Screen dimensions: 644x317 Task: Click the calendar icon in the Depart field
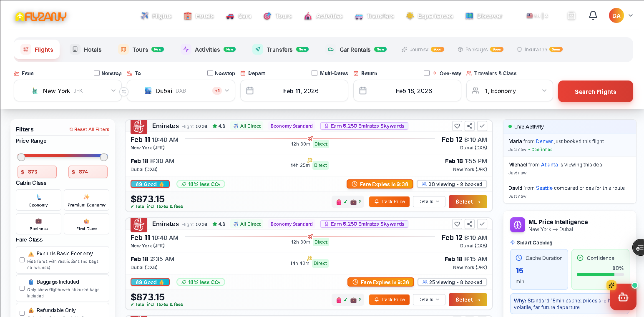[x=250, y=91]
